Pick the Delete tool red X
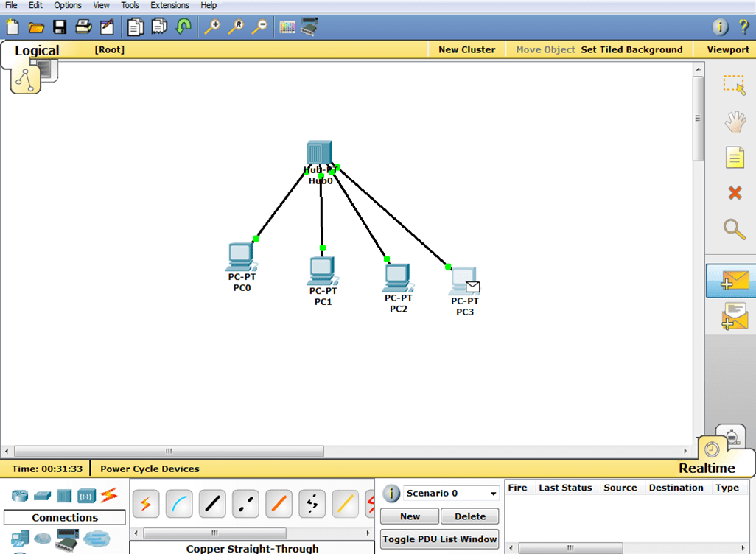Screen dimensions: 756x554 pos(734,193)
